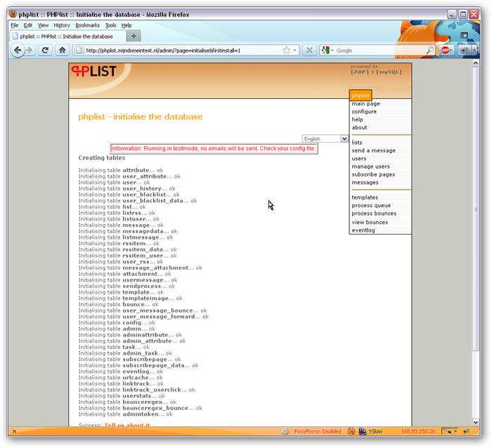The height and width of the screenshot is (448, 492).
Task: Open the about link
Action: tap(359, 127)
